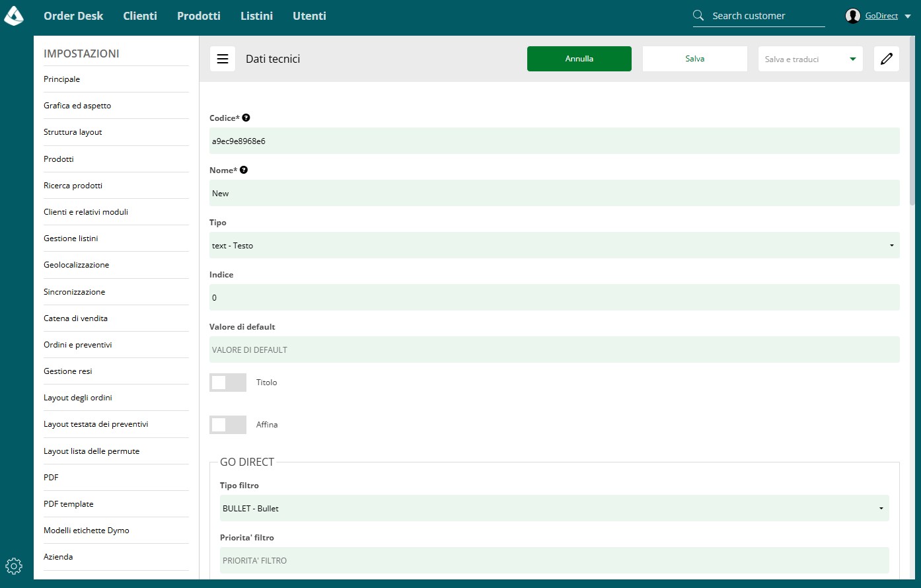Screen dimensions: 921x588
Task: Open Layout lista delle permute settings
Action: point(116,451)
